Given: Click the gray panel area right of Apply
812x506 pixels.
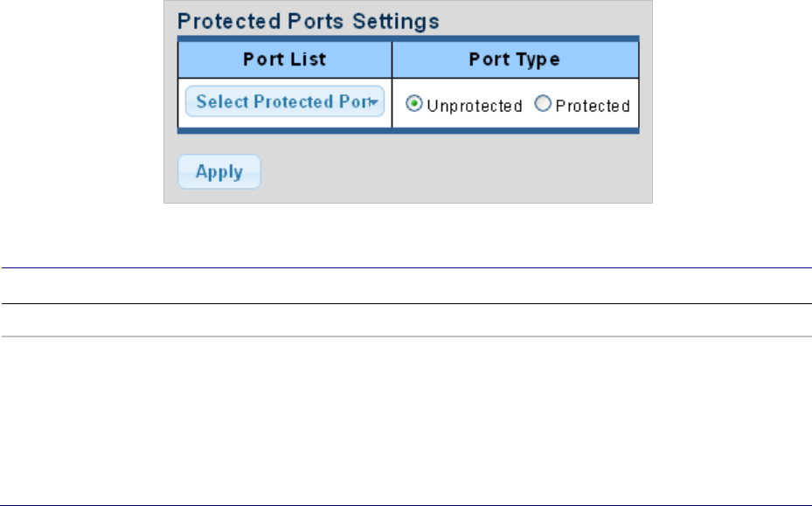Looking at the screenshot, I should click(x=437, y=172).
